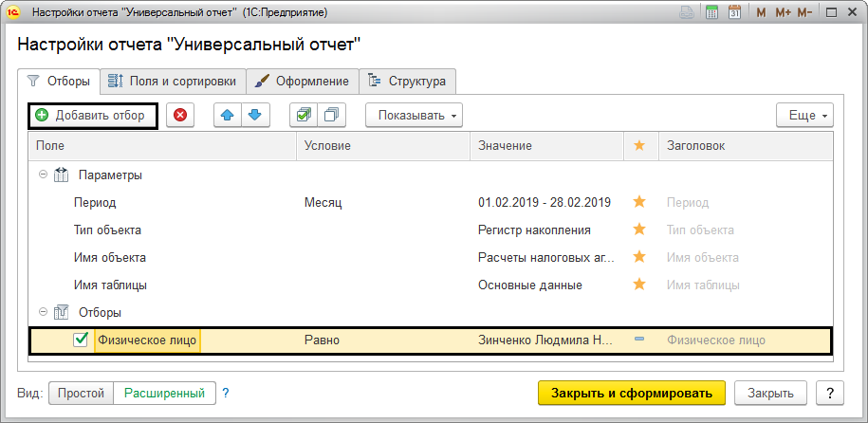Click the Добавить отбор button
Viewport: 868px width, 423px height.
tap(91, 116)
